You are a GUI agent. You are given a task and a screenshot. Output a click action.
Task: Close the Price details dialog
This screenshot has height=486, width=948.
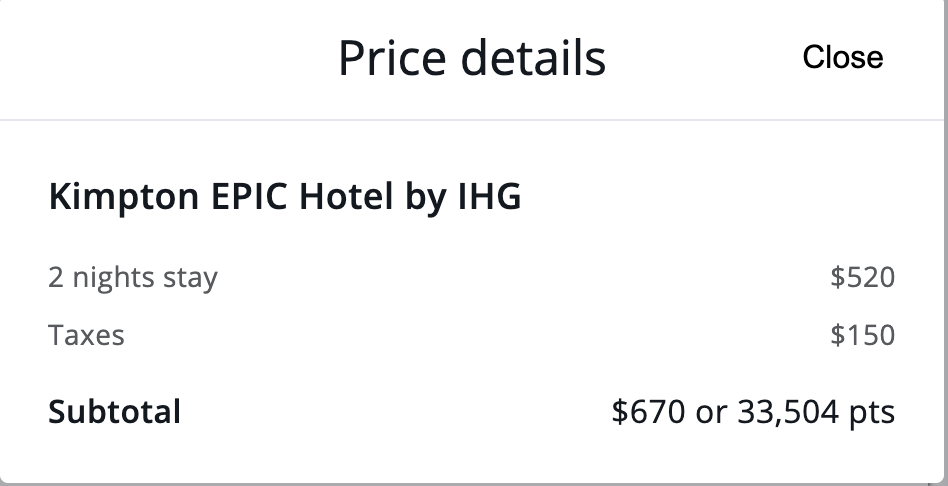[x=842, y=58]
